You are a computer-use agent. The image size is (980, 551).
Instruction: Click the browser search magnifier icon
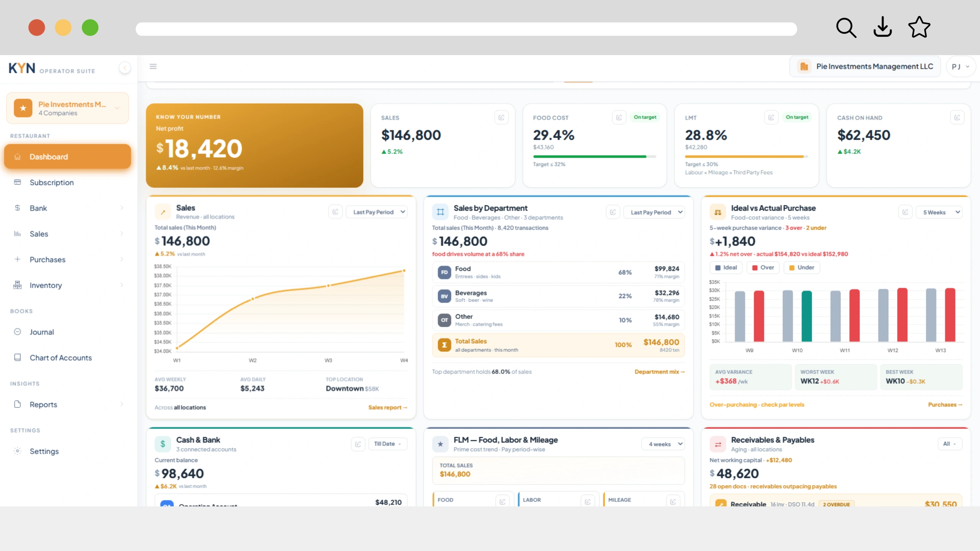[x=846, y=28]
